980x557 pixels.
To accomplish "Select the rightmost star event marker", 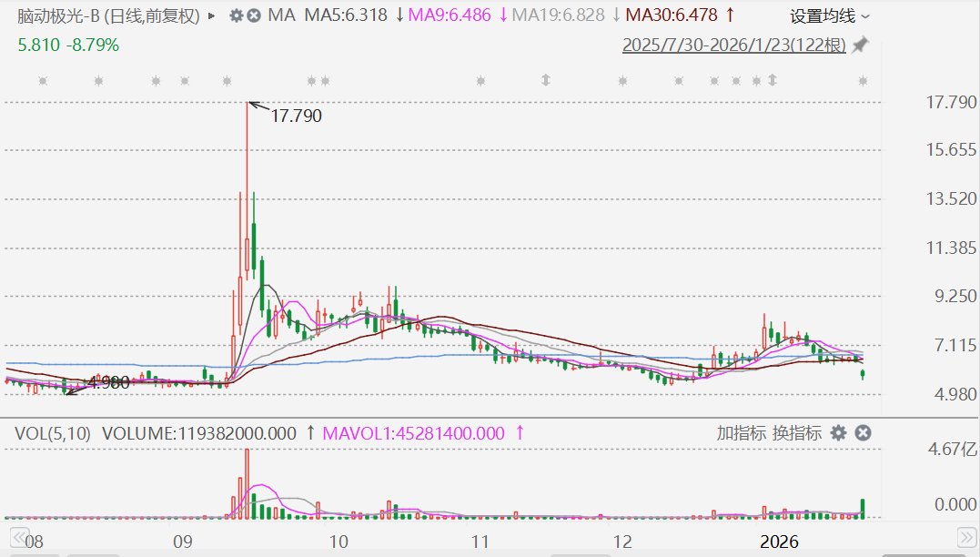I will (864, 81).
